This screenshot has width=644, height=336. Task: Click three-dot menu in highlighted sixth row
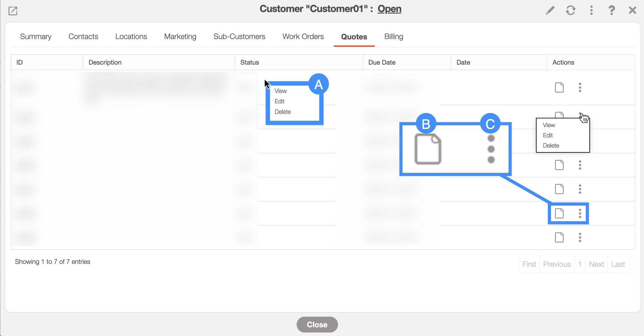(x=580, y=213)
